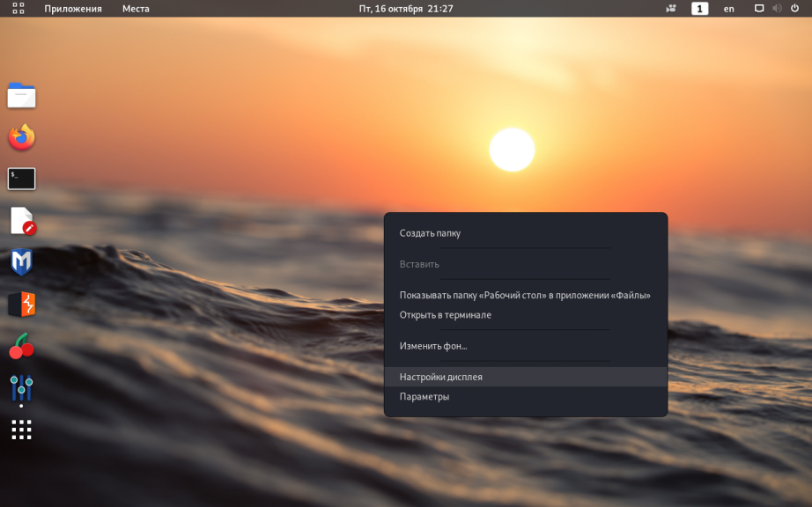Open the activities overview icon
Screen dimensions: 812x507
point(18,8)
